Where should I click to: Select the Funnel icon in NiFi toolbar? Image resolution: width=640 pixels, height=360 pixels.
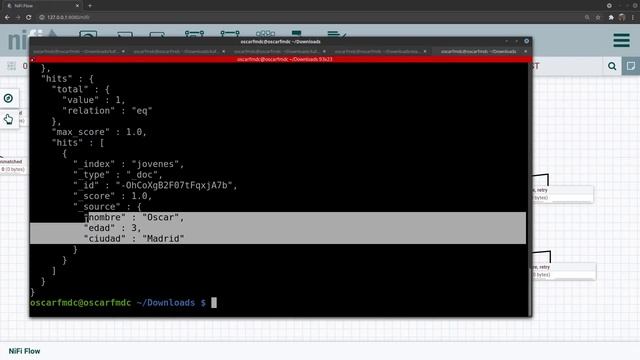coord(265,33)
